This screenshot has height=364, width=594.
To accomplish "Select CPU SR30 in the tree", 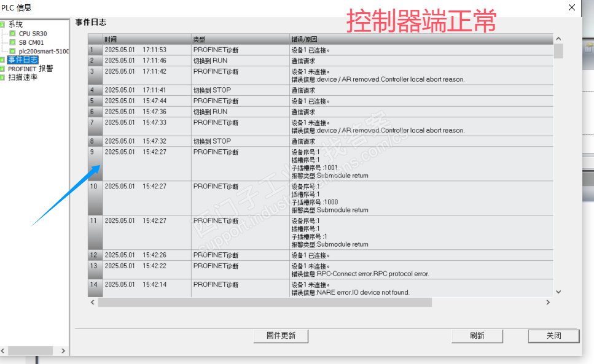I will [33, 34].
